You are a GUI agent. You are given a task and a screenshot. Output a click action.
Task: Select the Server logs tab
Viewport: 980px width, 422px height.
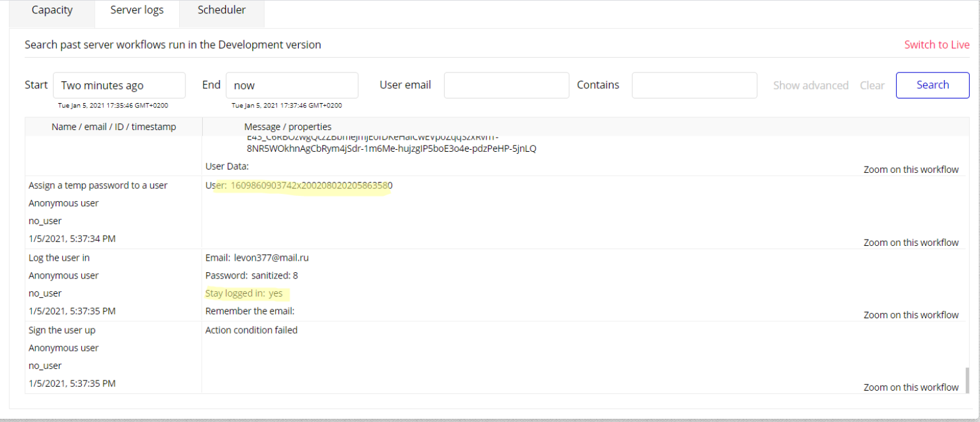137,10
